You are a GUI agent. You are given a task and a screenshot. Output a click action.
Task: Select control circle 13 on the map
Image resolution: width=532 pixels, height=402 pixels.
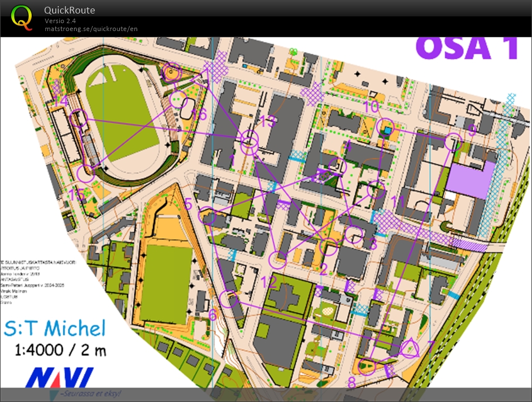(249, 140)
